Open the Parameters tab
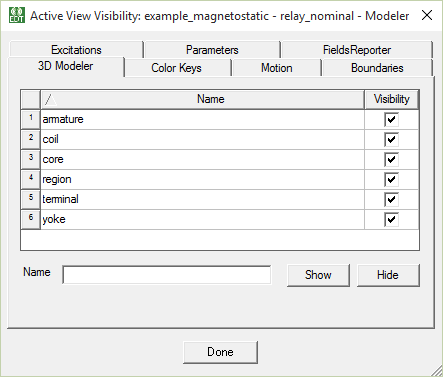 (212, 50)
